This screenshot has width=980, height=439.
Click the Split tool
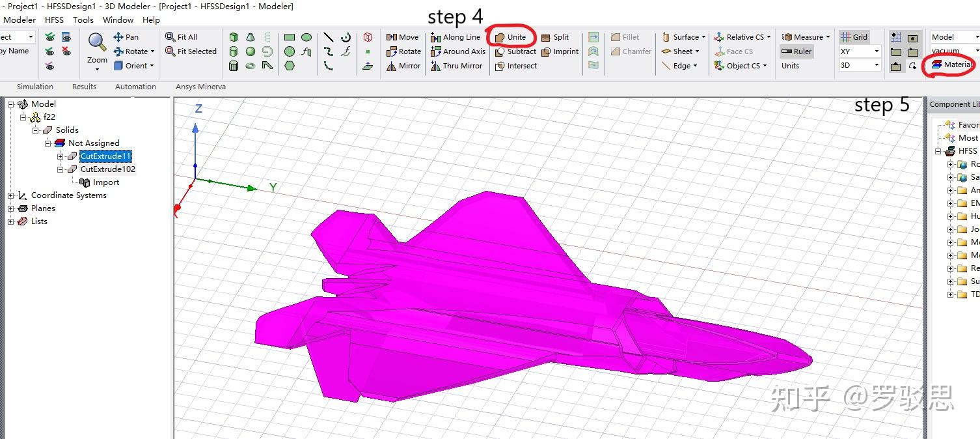[555, 37]
